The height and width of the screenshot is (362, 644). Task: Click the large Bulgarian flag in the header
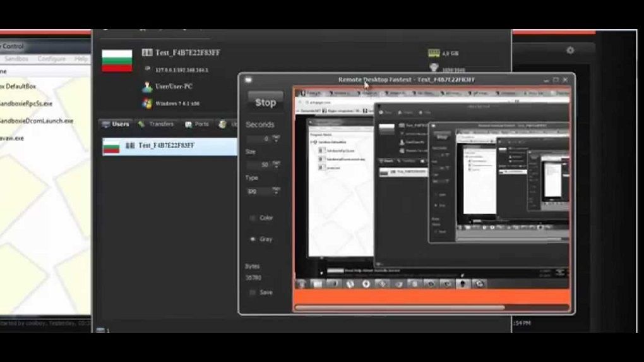coord(117,61)
